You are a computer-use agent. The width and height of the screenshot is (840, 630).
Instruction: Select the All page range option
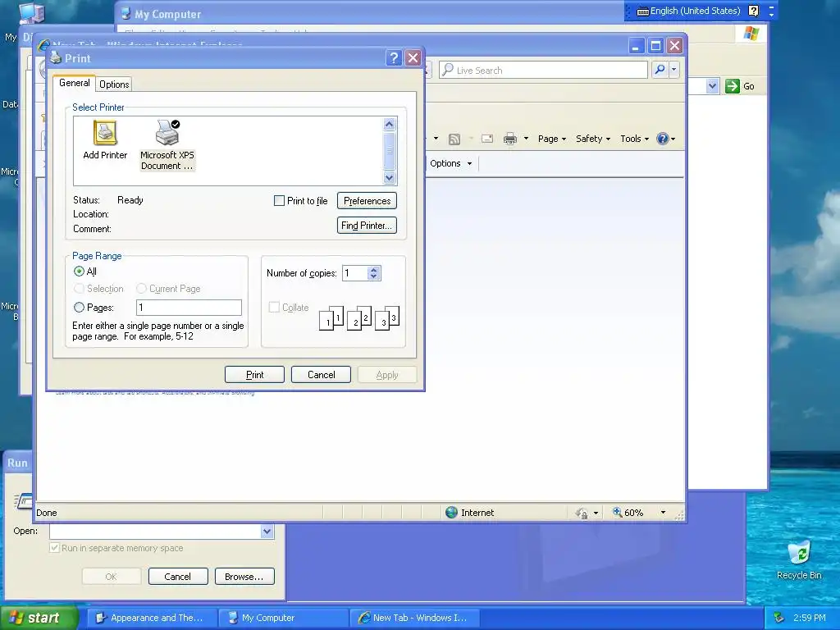tap(79, 271)
